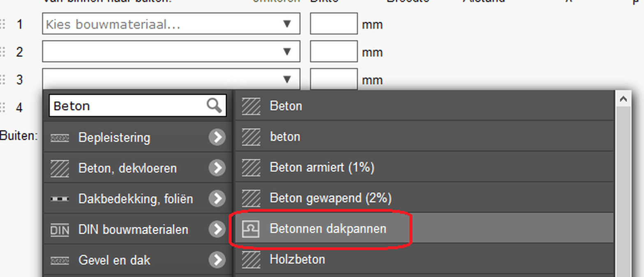Grab the drag handle of row 1

2,24
